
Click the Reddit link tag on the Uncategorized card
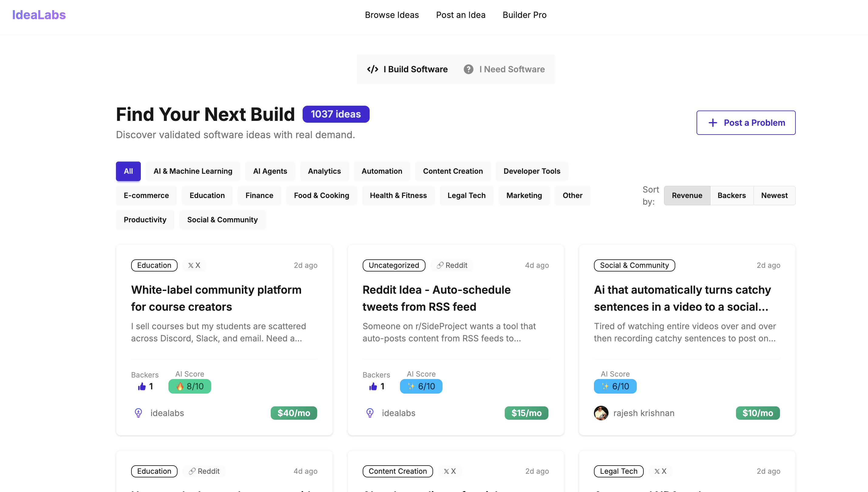tap(452, 265)
